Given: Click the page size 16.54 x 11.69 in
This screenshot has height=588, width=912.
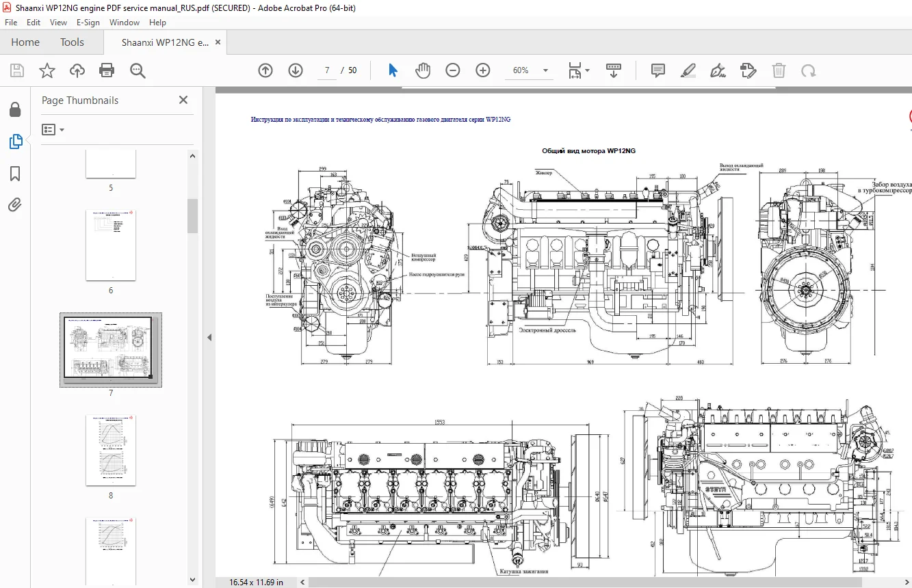Looking at the screenshot, I should pyautogui.click(x=257, y=582).
